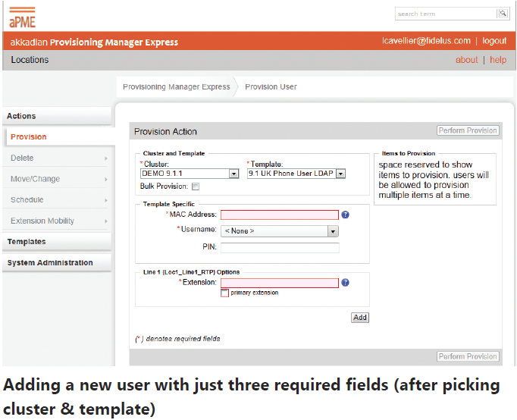Viewport: 517px width, 420px height.
Task: Click the logout link
Action: pyautogui.click(x=494, y=41)
